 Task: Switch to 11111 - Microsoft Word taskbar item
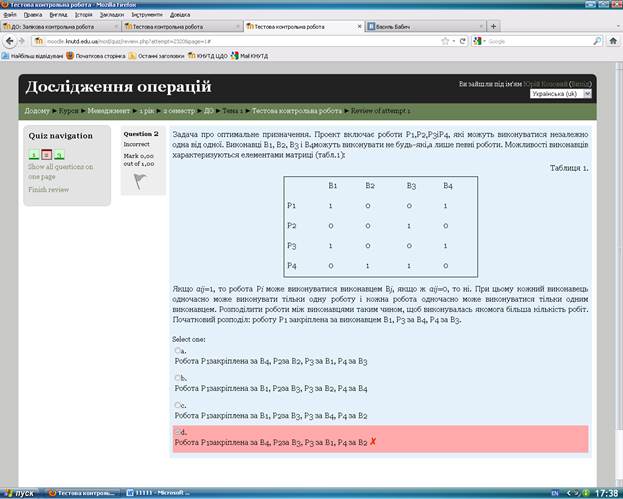(159, 493)
